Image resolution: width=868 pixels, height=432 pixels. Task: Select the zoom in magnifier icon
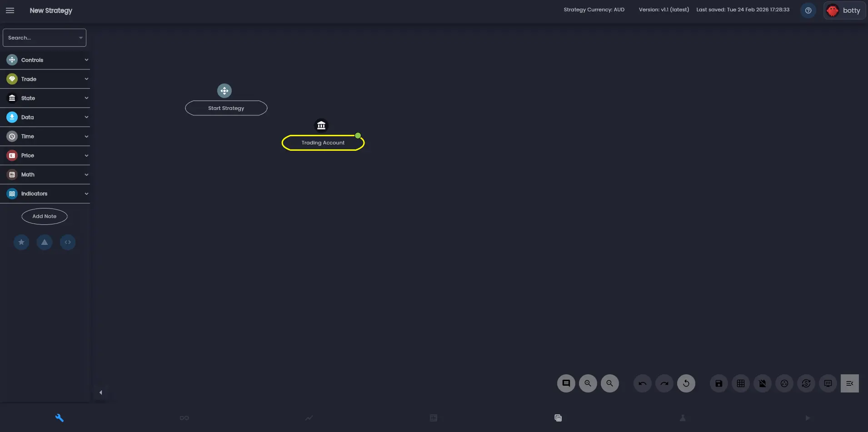[588, 383]
